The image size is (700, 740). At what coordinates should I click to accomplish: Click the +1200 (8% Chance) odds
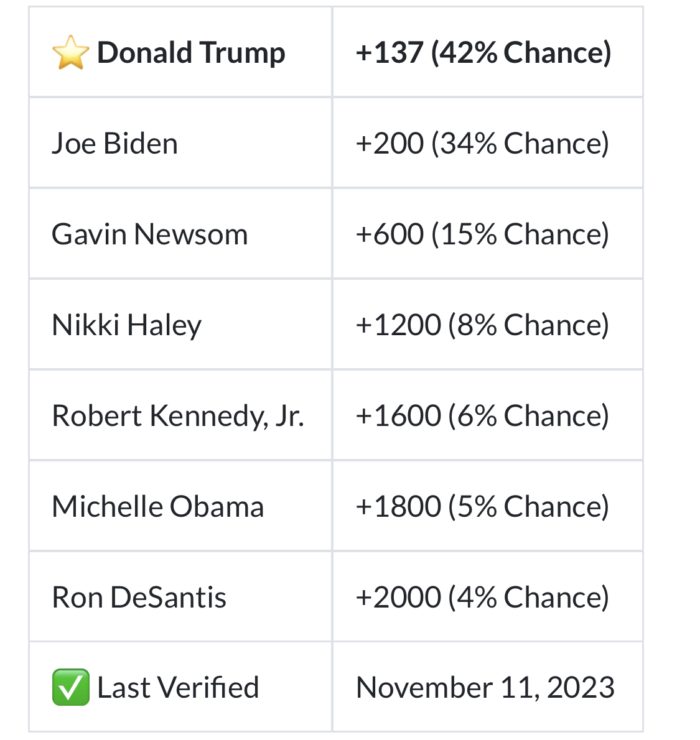pyautogui.click(x=482, y=325)
